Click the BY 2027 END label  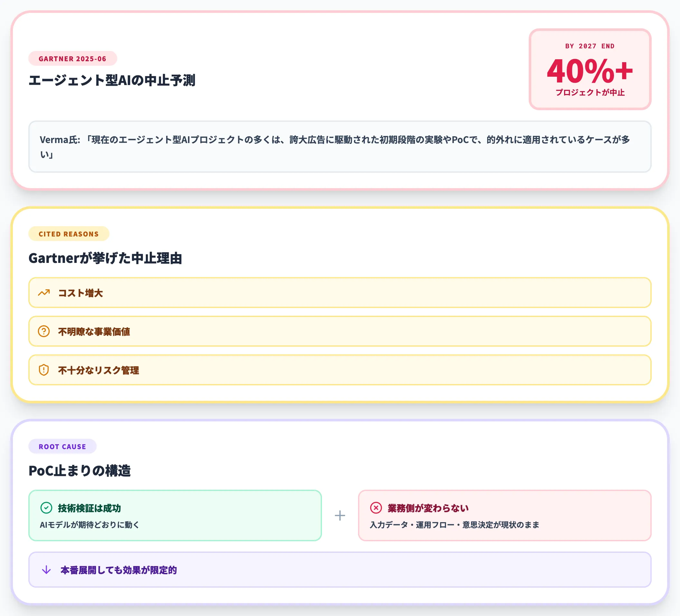point(590,46)
